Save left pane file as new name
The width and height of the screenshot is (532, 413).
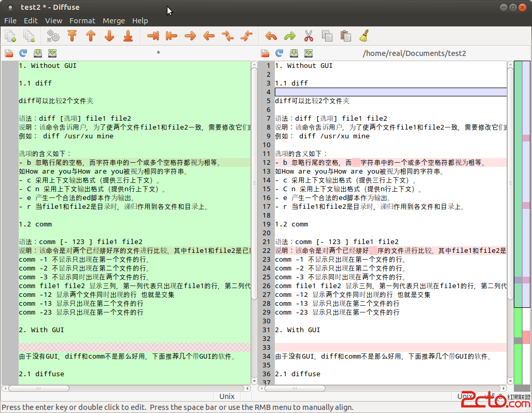(52, 53)
